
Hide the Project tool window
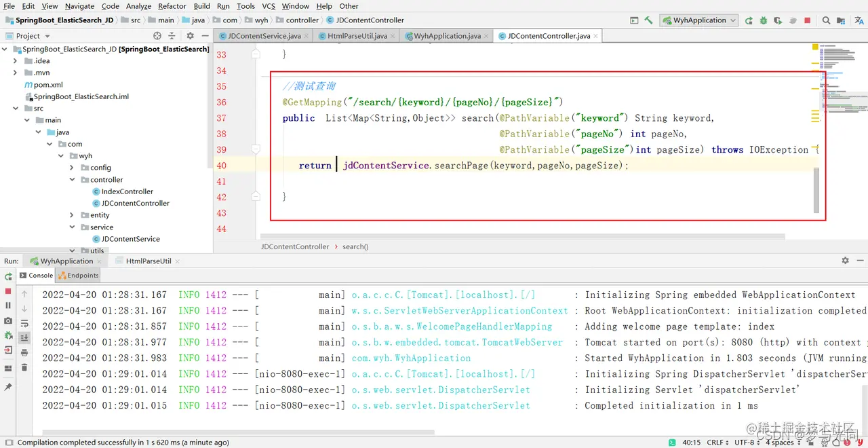tap(204, 36)
